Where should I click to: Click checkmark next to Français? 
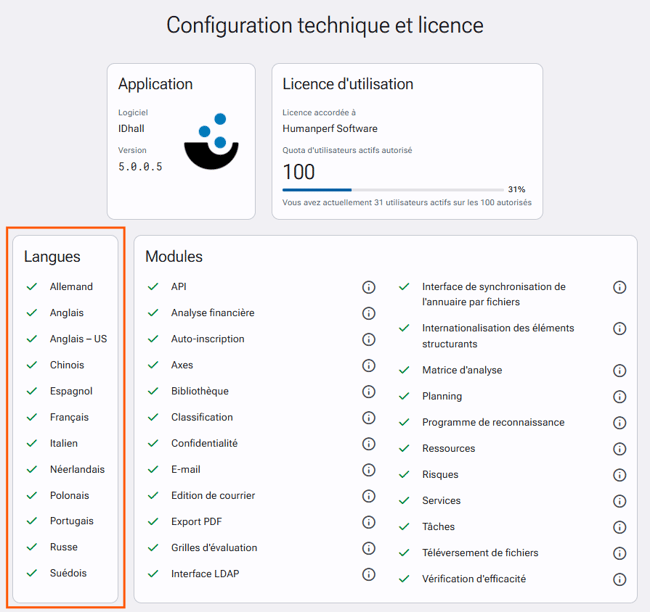click(x=32, y=417)
